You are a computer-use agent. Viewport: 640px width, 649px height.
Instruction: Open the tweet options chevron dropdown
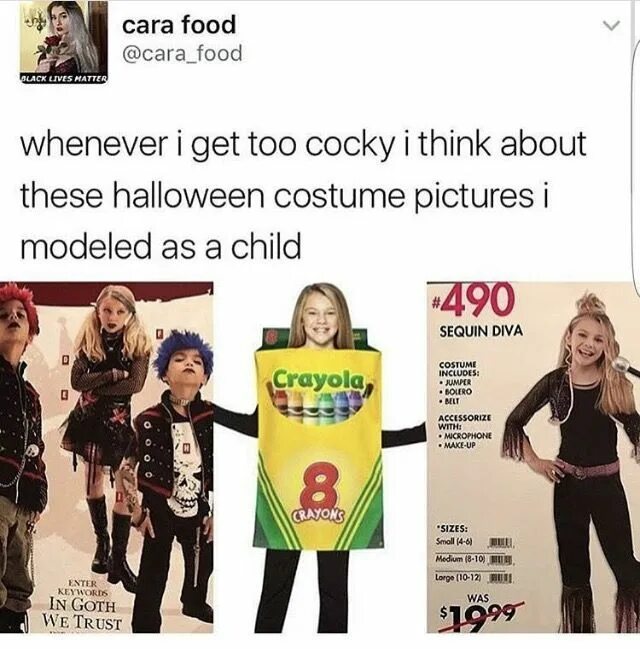pyautogui.click(x=611, y=26)
